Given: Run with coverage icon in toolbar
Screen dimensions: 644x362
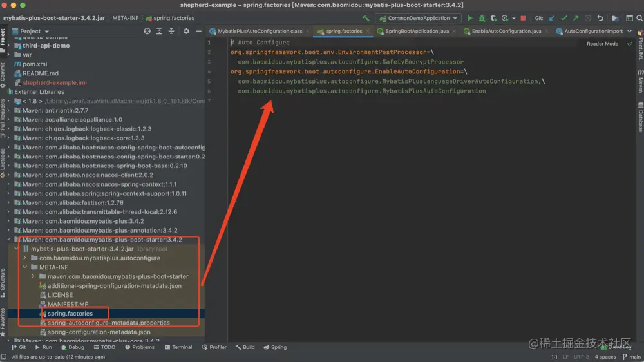Looking at the screenshot, I should (493, 18).
